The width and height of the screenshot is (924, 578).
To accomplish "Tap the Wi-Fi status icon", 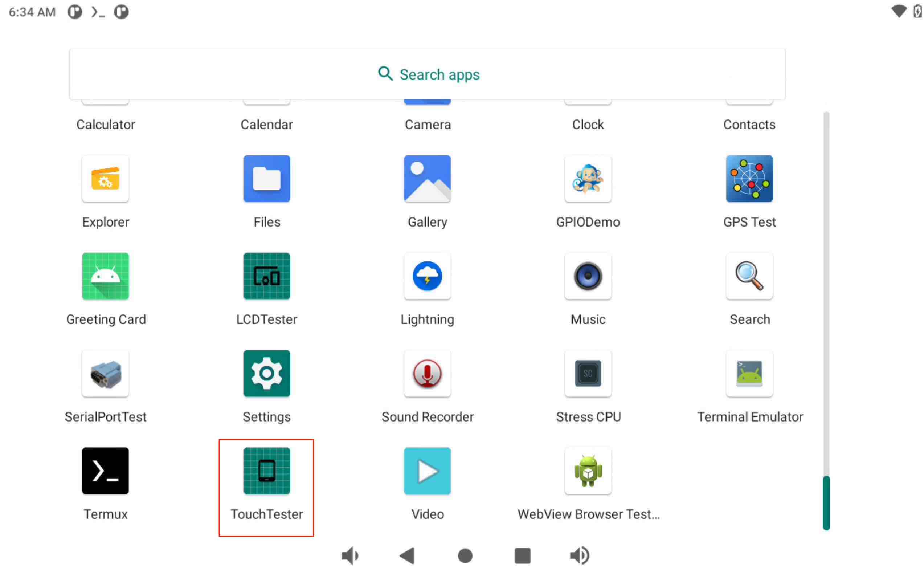I will coord(899,12).
